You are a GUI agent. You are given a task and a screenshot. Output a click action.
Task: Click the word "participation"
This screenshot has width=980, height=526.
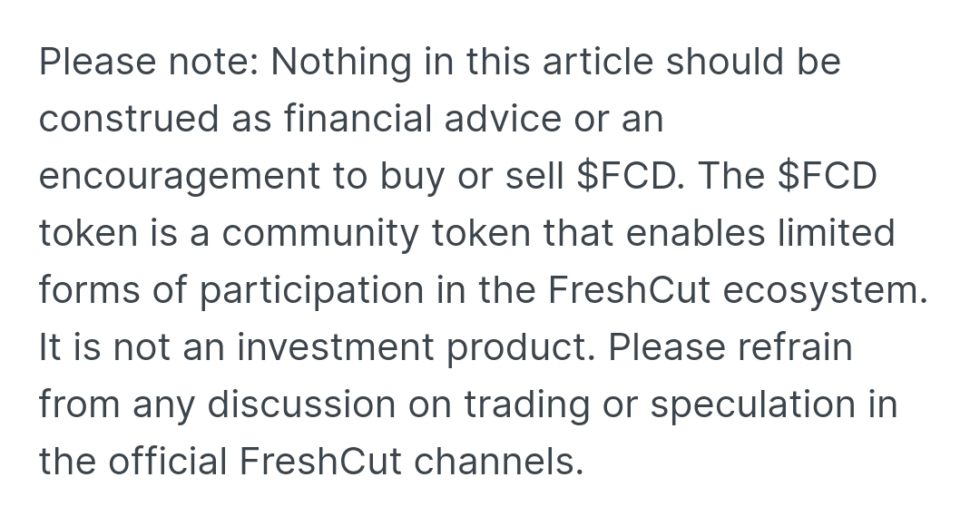tap(312, 290)
